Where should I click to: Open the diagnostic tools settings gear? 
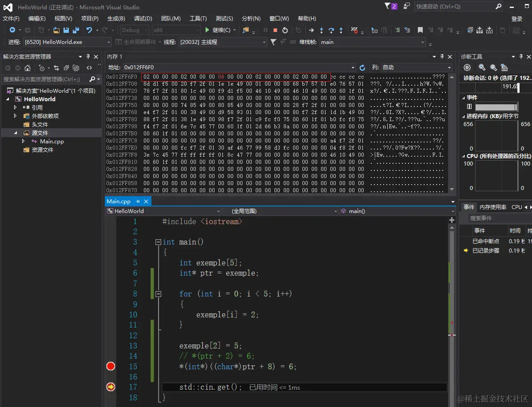467,67
